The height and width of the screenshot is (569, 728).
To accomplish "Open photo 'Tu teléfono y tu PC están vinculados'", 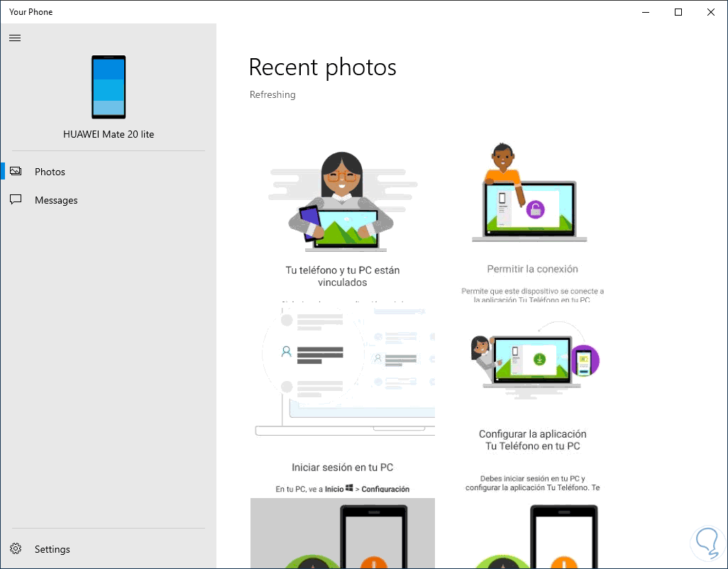I will tap(343, 209).
